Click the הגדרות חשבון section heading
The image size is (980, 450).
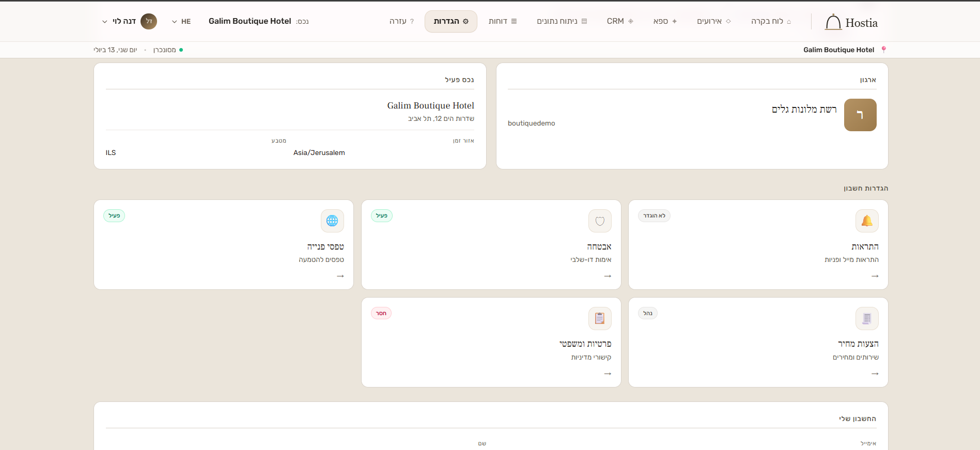866,188
